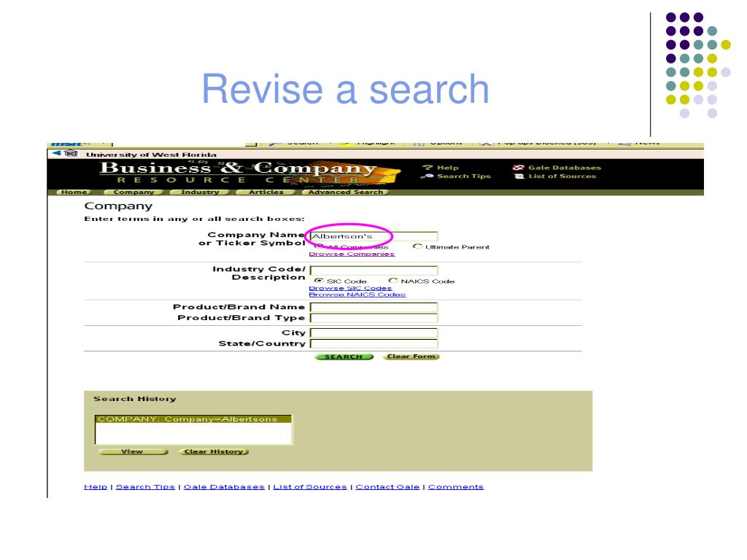Follow the Browse NAICS Codes link
The width and height of the screenshot is (747, 560).
[357, 295]
